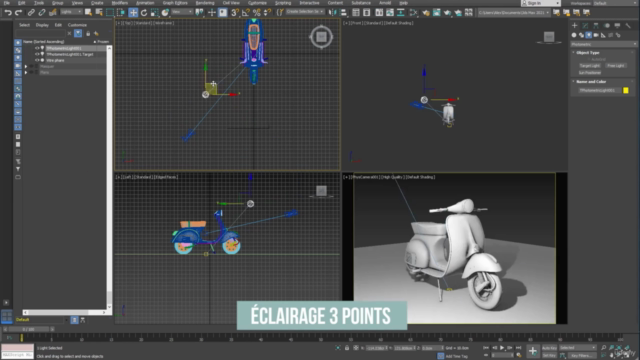Viewport: 640px width, 360px height.
Task: Open the Modifiers menu
Action: pos(120,3)
